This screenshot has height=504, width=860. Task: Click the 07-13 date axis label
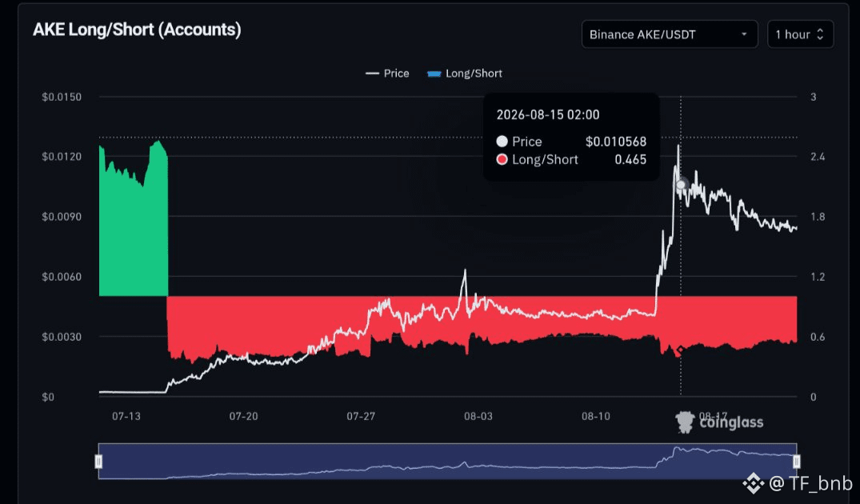click(126, 416)
